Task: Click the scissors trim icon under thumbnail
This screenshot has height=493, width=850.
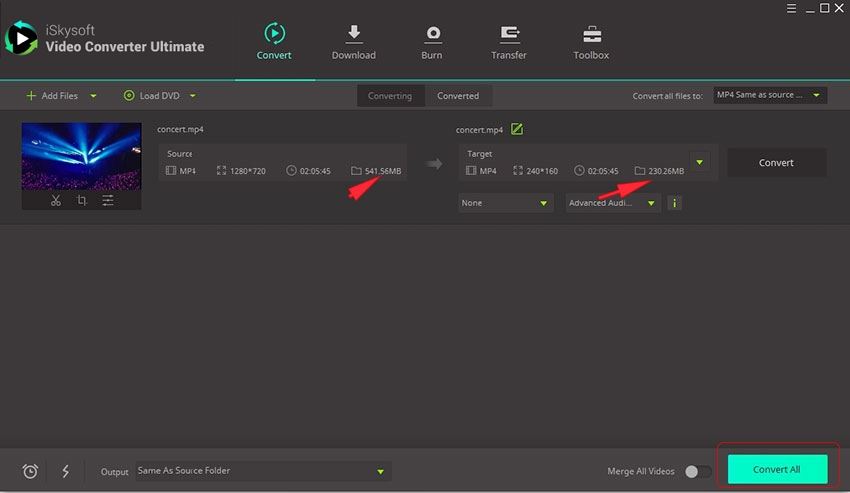Action: click(56, 201)
